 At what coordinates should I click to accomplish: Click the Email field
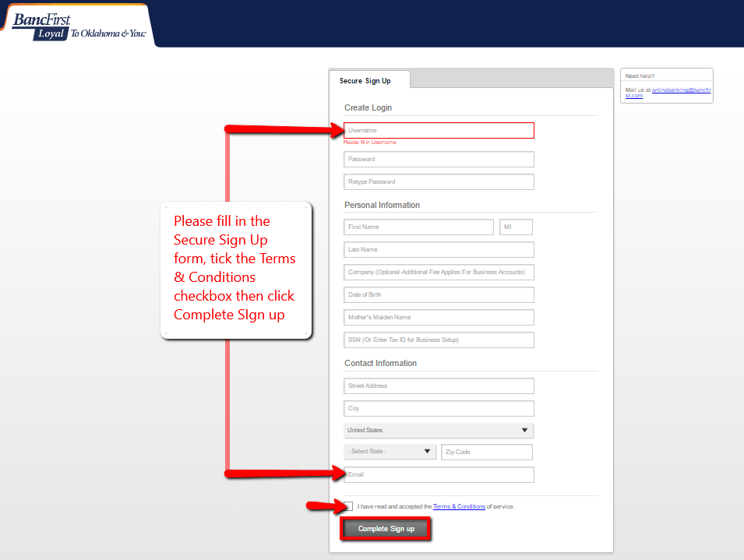(x=439, y=474)
